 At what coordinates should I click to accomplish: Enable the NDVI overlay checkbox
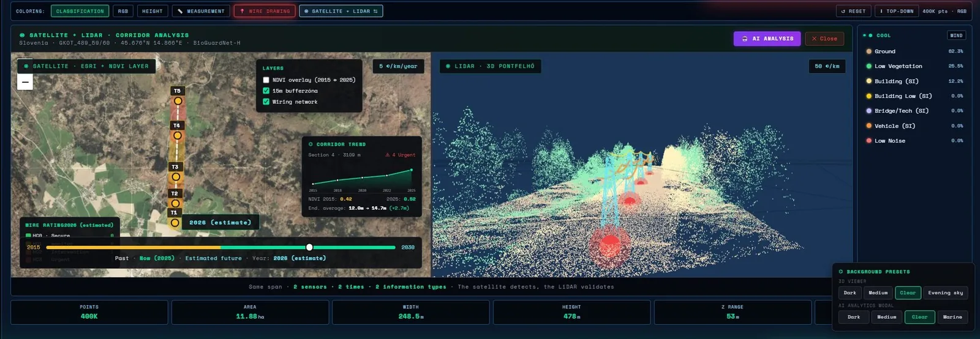(266, 80)
